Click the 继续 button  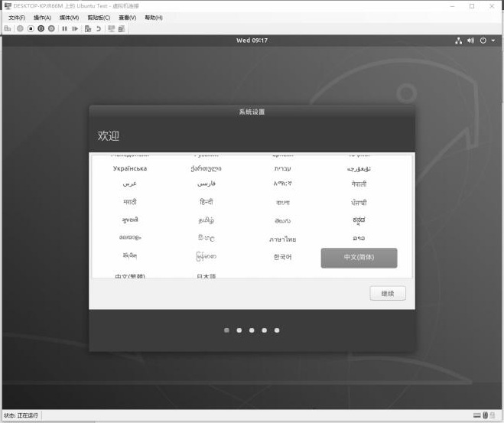click(388, 294)
